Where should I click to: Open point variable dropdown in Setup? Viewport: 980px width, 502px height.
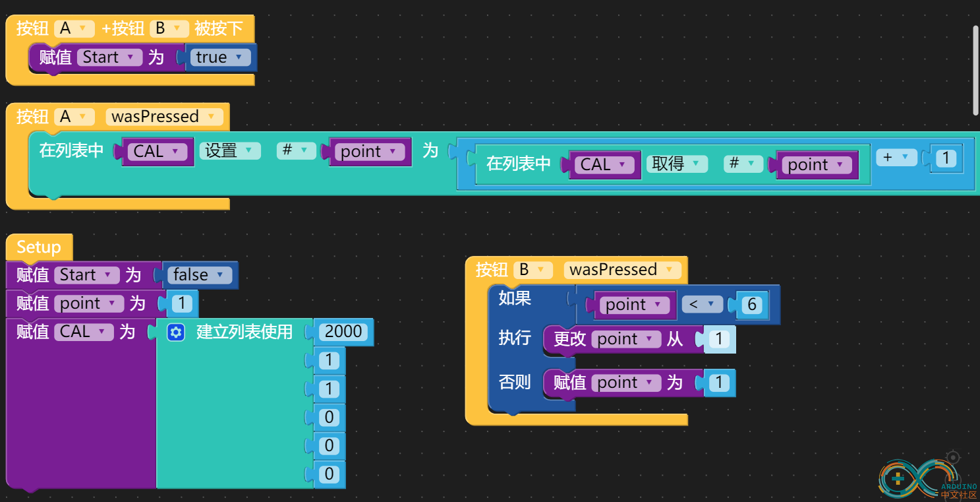point(90,303)
